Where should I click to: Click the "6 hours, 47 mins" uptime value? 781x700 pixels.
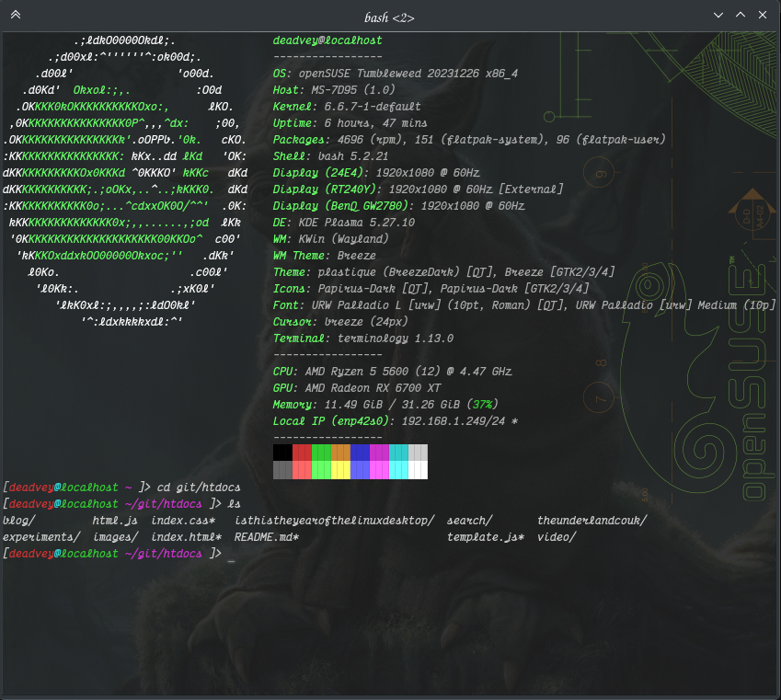point(375,123)
